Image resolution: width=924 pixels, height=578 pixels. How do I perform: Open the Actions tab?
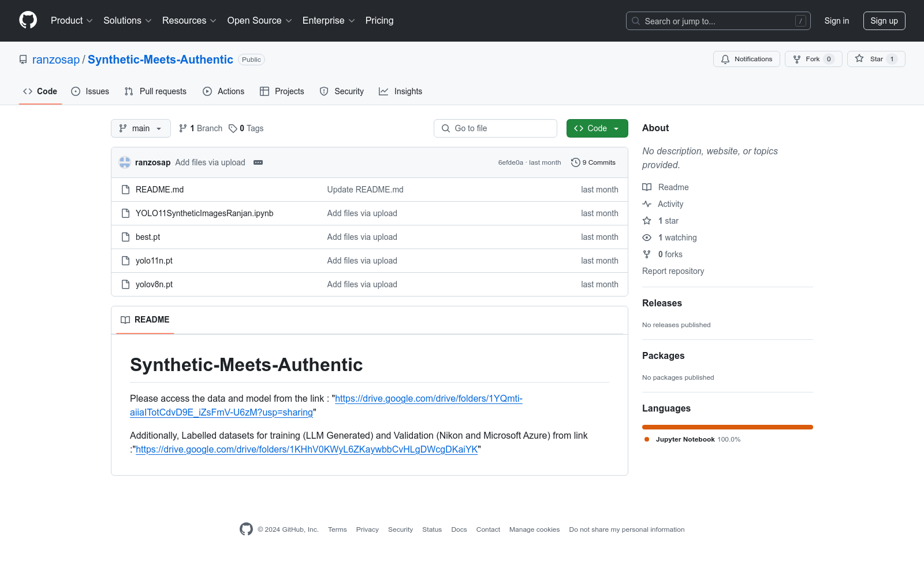point(223,91)
